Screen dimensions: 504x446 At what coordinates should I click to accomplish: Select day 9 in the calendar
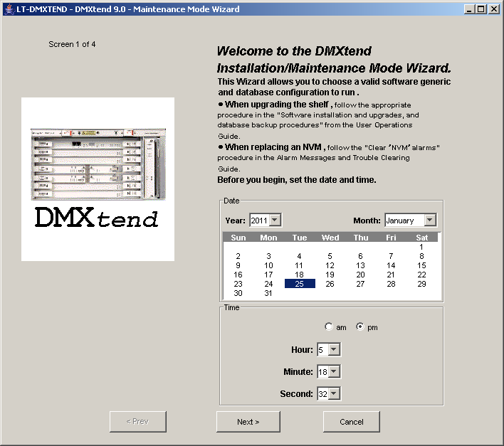(x=238, y=265)
